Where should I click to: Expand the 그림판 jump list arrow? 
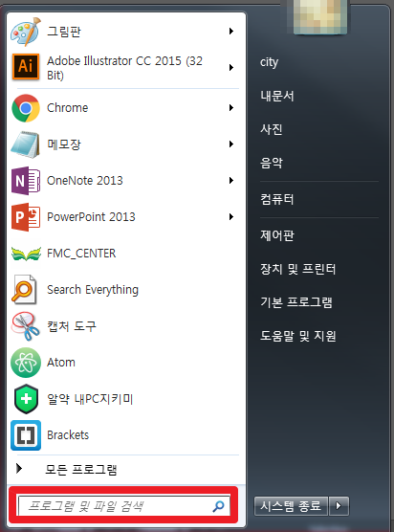[x=231, y=32]
